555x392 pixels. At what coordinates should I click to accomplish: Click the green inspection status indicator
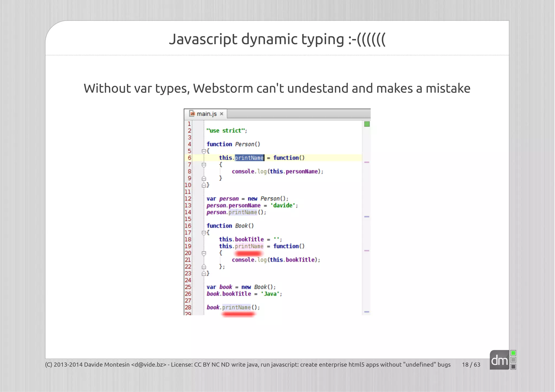click(367, 124)
